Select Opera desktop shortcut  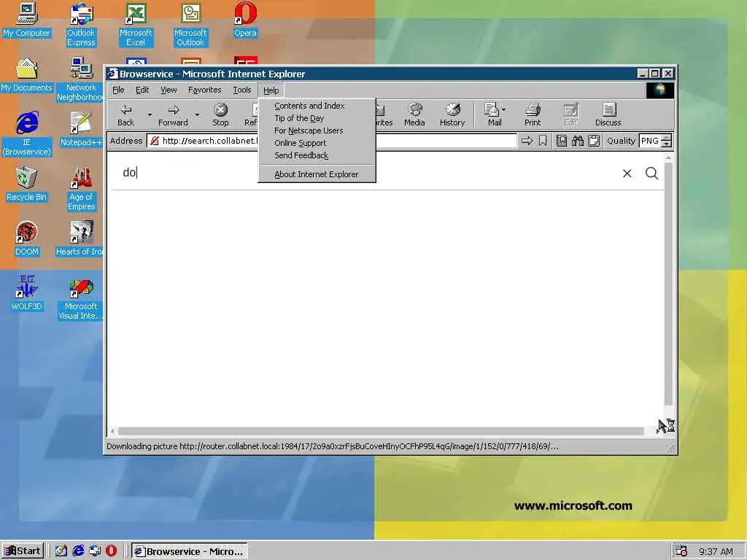click(245, 20)
